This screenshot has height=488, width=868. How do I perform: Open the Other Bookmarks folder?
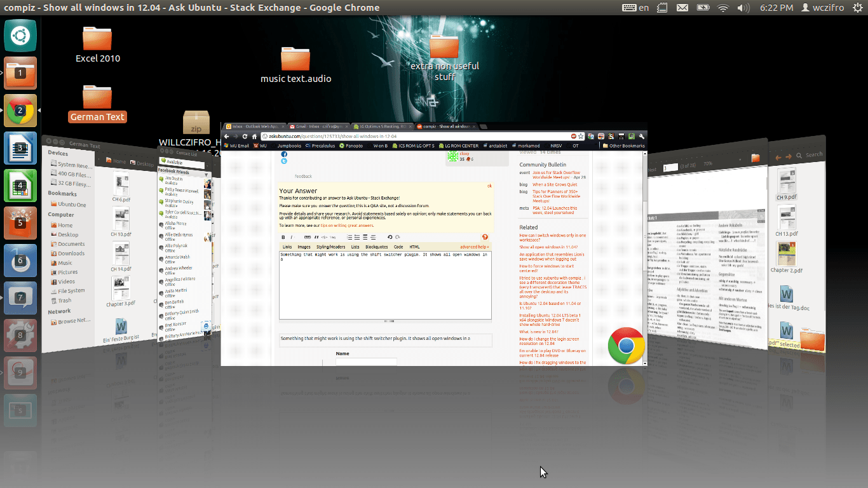tap(623, 146)
